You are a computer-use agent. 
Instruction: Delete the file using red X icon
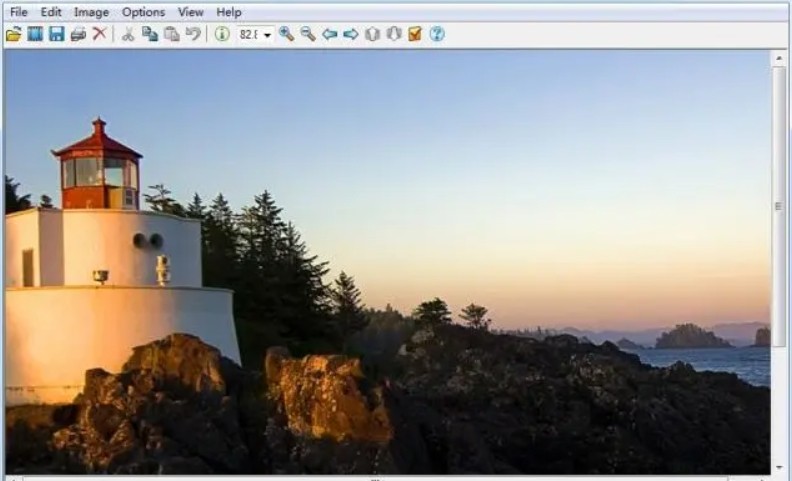click(99, 34)
